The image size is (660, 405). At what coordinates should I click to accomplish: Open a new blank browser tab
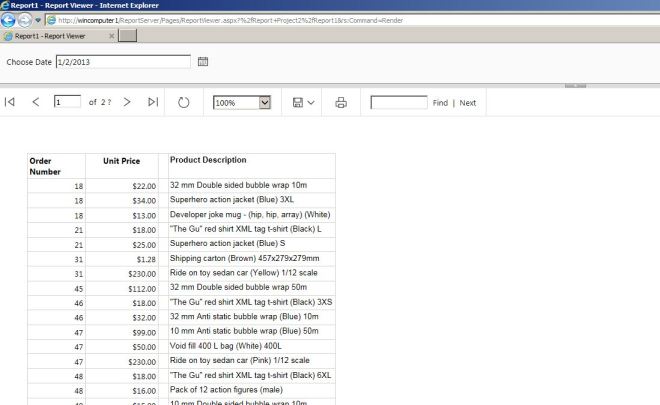click(x=129, y=36)
